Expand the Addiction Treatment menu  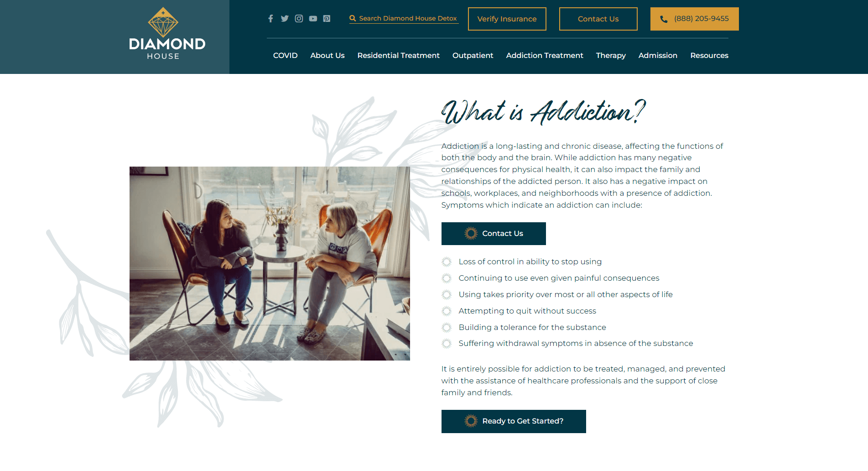545,55
